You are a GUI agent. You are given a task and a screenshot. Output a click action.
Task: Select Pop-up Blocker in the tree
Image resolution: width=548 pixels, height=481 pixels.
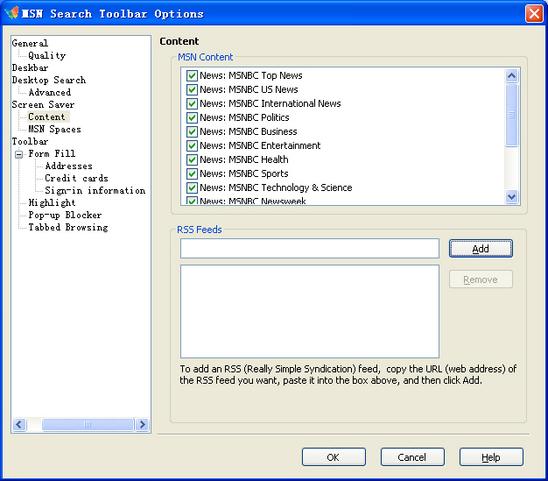pyautogui.click(x=65, y=215)
